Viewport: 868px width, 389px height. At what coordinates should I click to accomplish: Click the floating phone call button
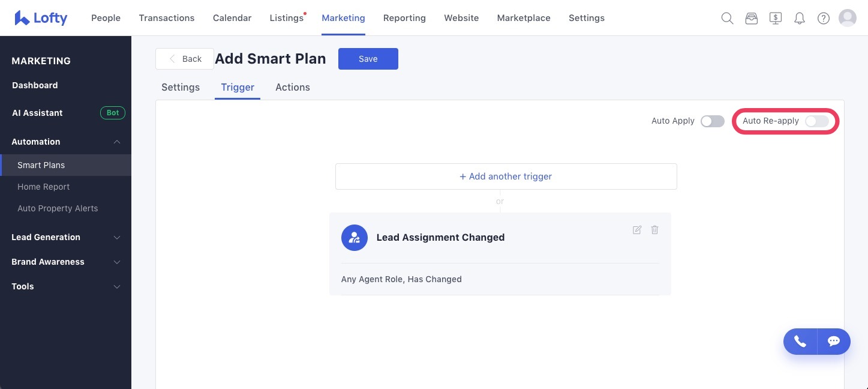[x=800, y=342]
